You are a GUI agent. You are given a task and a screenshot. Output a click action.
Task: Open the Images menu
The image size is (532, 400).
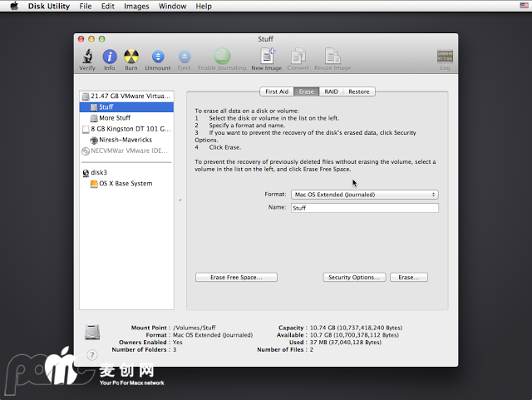pos(136,6)
